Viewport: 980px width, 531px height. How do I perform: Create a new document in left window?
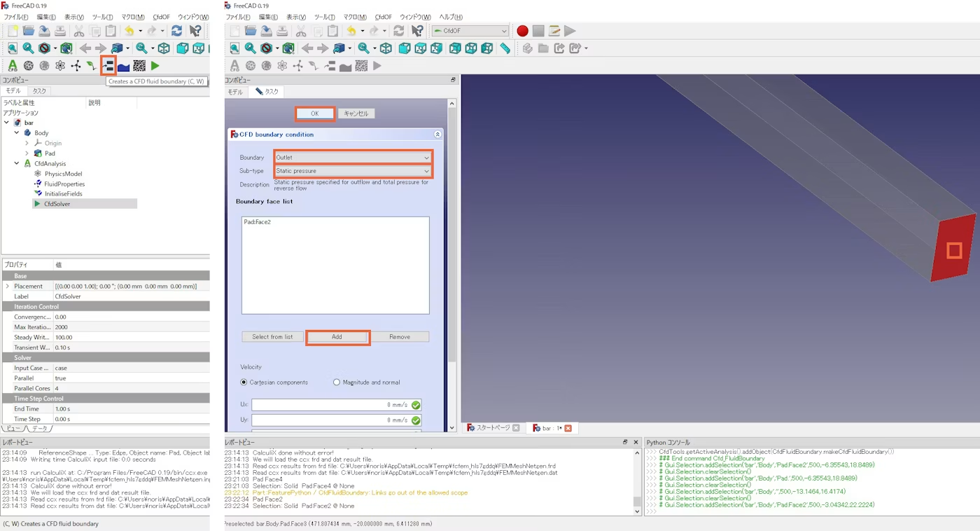13,31
